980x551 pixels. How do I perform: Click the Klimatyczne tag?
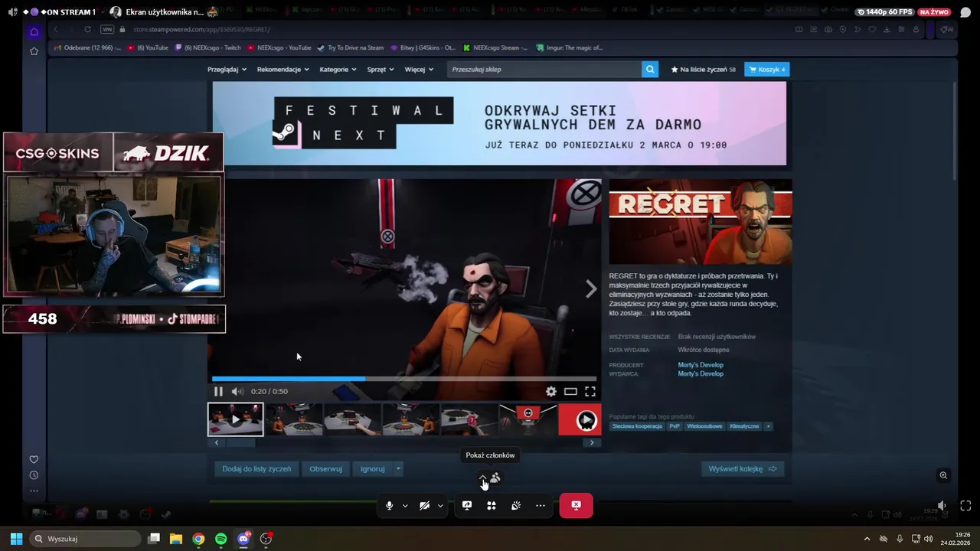coord(744,426)
